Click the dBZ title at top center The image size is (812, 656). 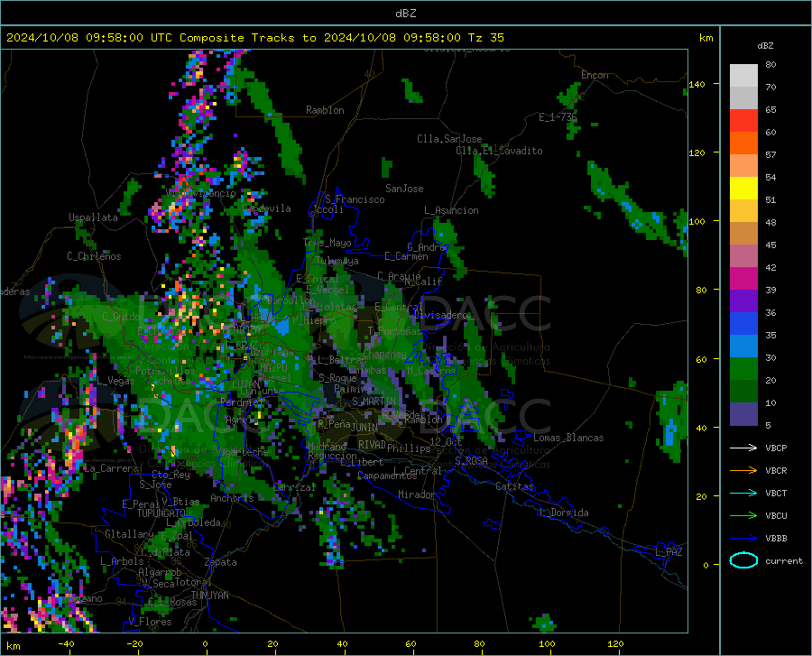(x=405, y=14)
